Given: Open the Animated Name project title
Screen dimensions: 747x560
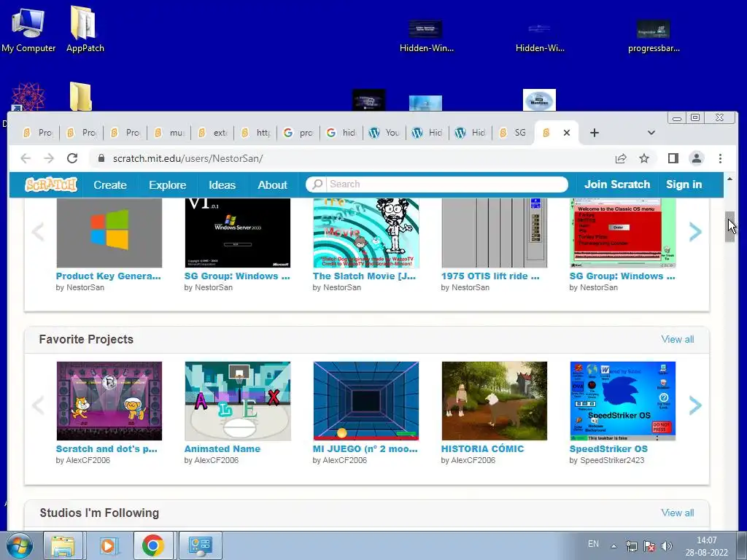Looking at the screenshot, I should tap(222, 448).
